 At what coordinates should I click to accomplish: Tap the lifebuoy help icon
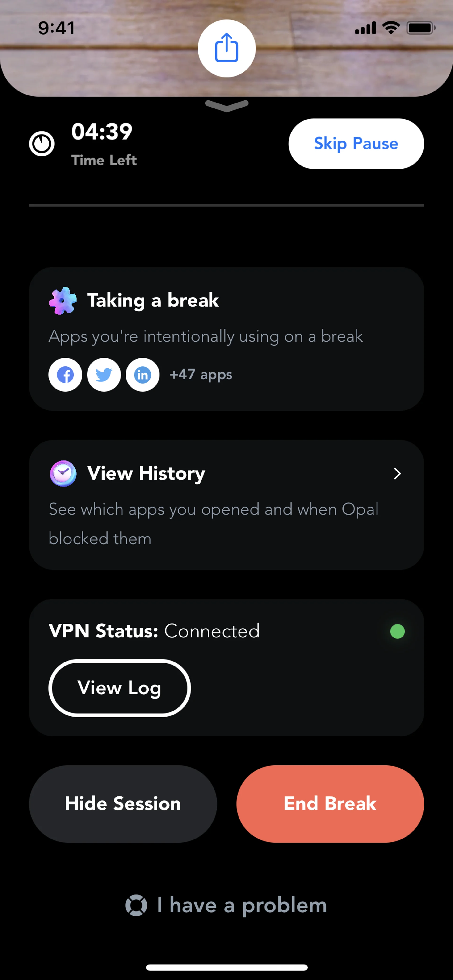(136, 905)
